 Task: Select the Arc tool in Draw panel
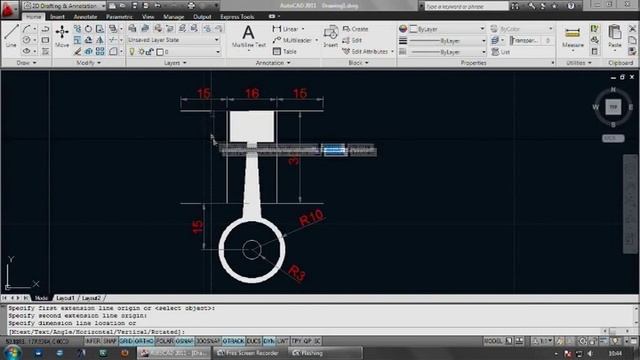27,29
